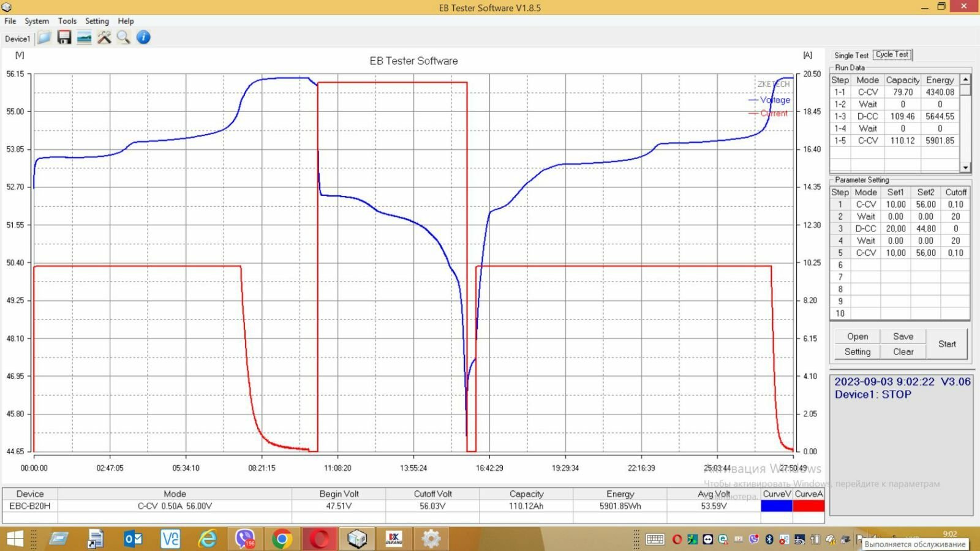Open the Viber icon in taskbar
Image resolution: width=980 pixels, height=551 pixels.
point(245,539)
